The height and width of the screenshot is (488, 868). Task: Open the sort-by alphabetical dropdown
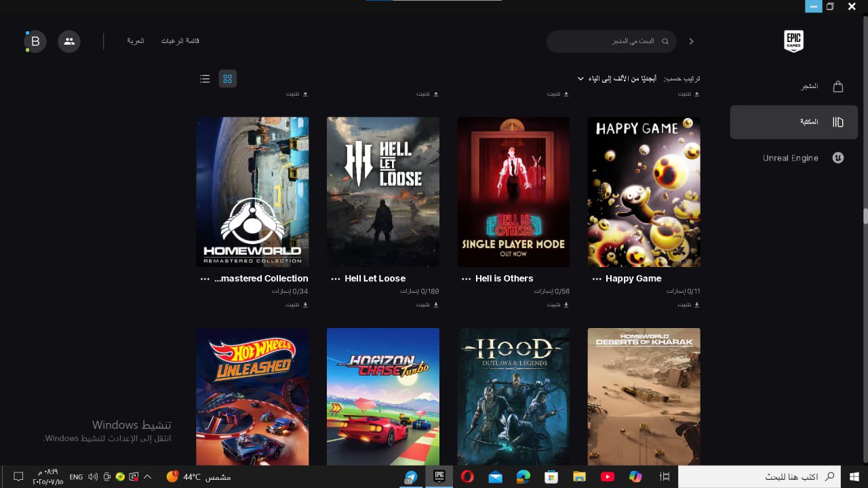[616, 79]
